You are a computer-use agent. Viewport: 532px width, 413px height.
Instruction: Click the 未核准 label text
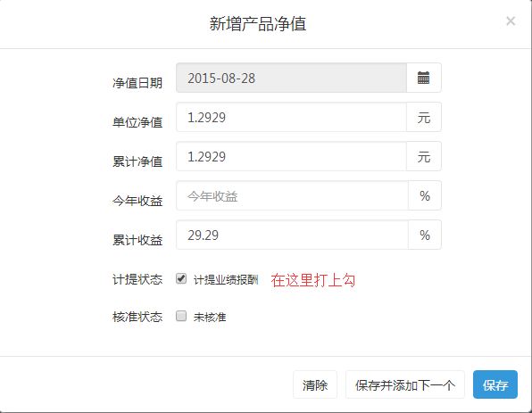[210, 317]
